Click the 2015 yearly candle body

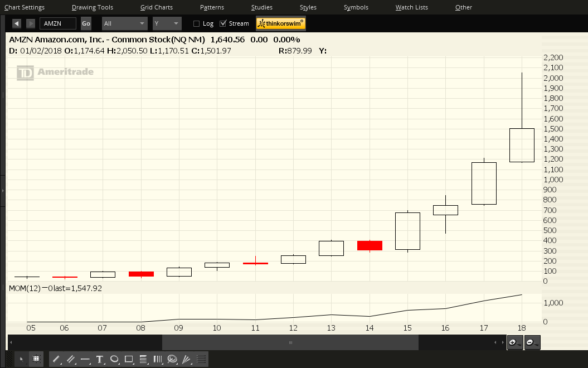pos(407,231)
